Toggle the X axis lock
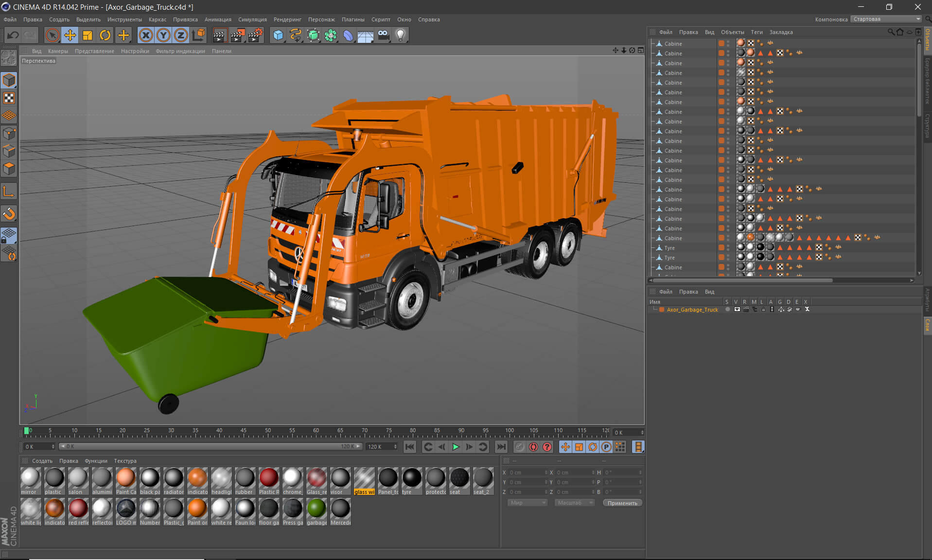Screen dimensions: 932x560 146,35
